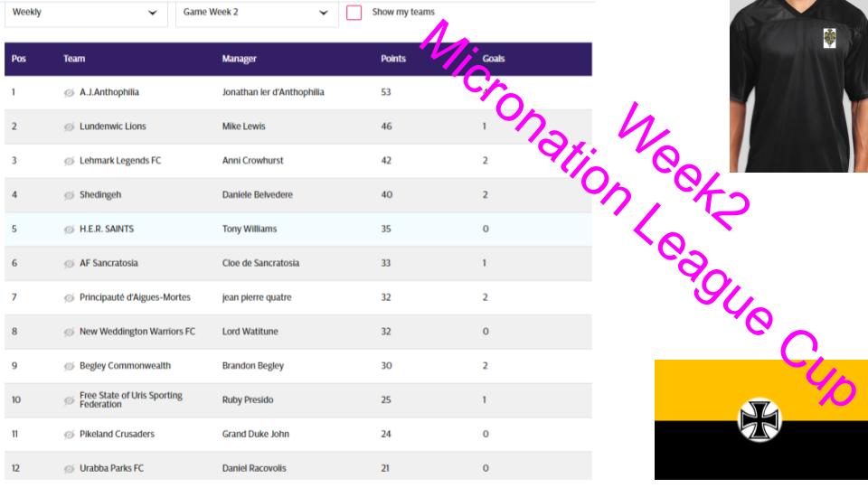
Task: Select manager Mike Lewis
Action: [x=243, y=127]
